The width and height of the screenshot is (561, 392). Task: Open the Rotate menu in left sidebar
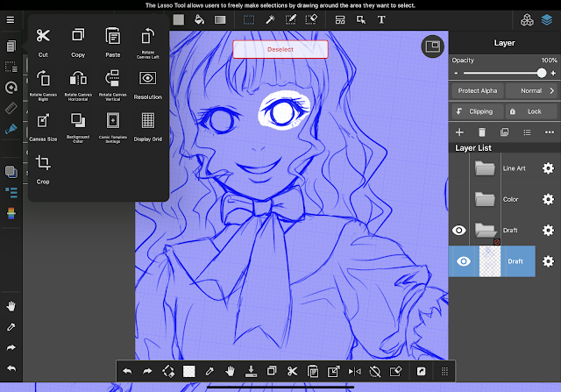click(11, 88)
